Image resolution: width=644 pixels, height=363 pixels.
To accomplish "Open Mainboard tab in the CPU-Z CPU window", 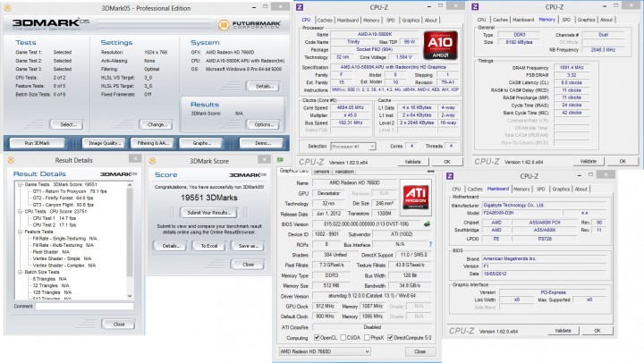I will pyautogui.click(x=347, y=21).
